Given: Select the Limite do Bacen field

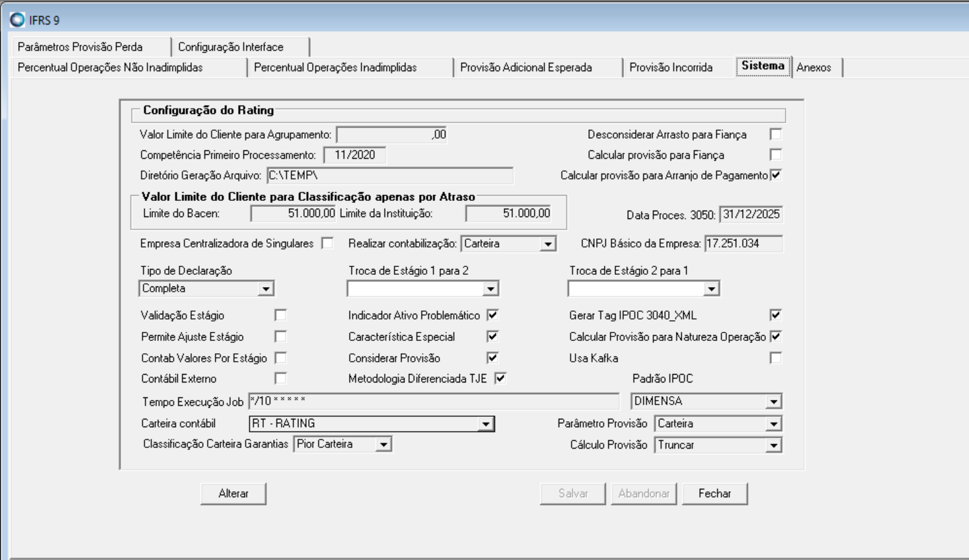Looking at the screenshot, I should [293, 213].
